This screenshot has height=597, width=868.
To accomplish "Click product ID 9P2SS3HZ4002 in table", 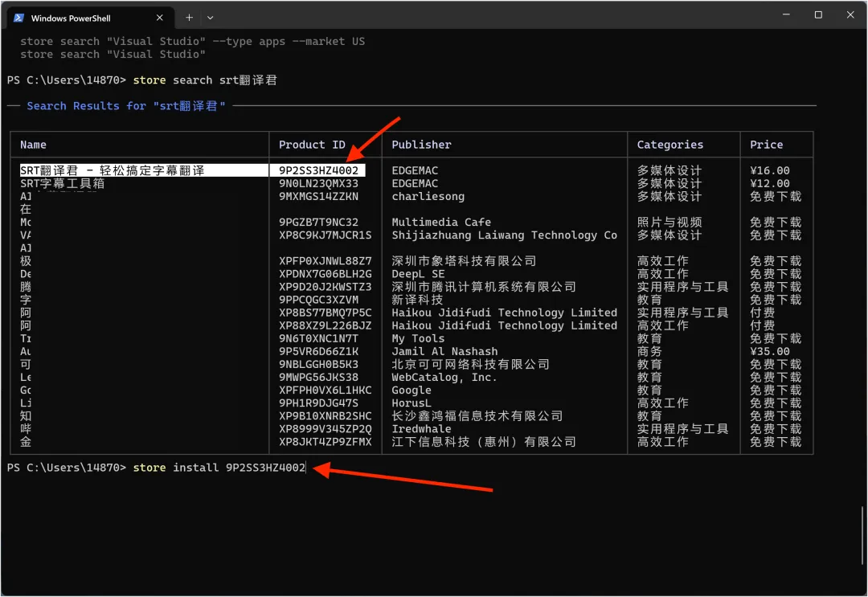I will coord(318,170).
